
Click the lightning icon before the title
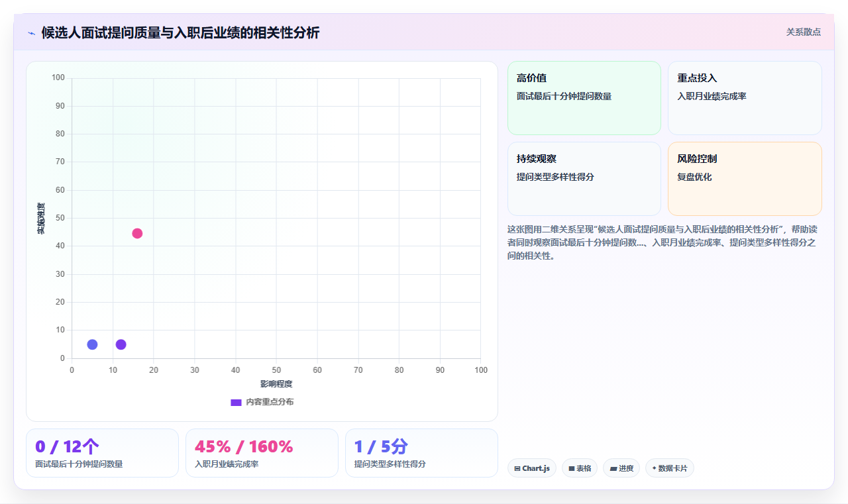[32, 33]
